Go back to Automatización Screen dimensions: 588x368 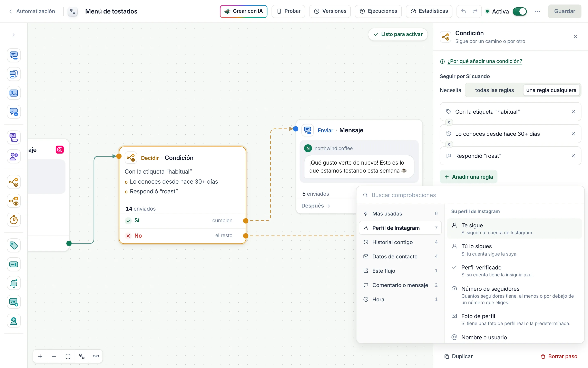point(32,11)
